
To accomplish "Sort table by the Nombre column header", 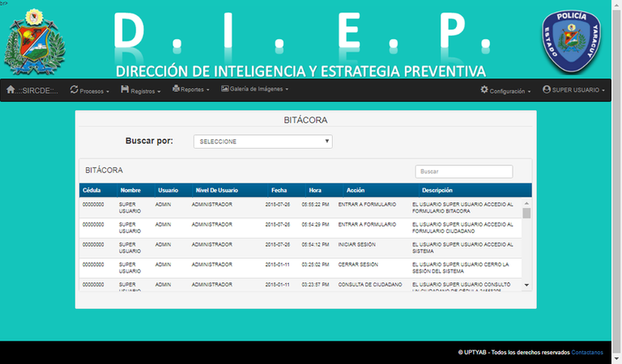I will 130,190.
